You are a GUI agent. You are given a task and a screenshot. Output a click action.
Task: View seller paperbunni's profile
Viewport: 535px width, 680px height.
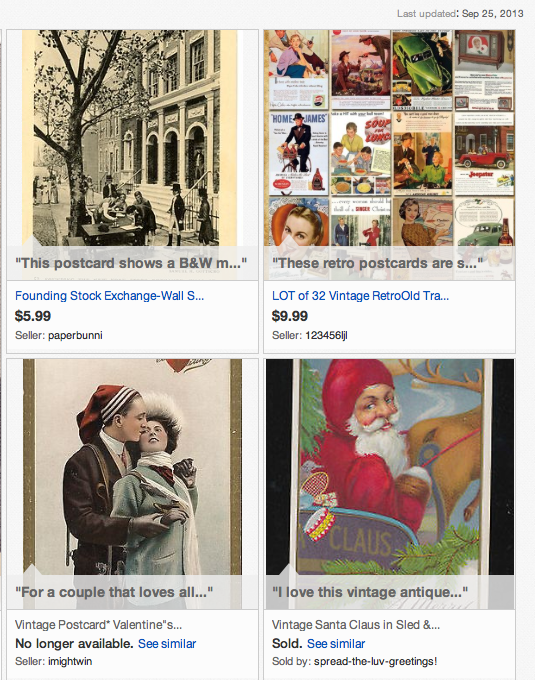[75, 335]
